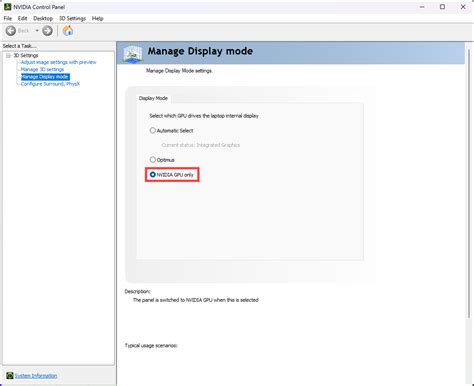The image size is (474, 386).
Task: Open the Help menu
Action: coord(98,18)
